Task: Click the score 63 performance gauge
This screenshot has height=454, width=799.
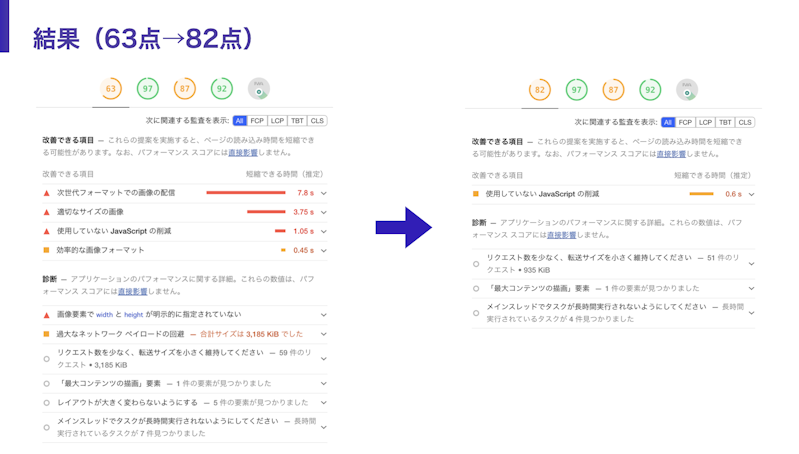Action: 110,89
